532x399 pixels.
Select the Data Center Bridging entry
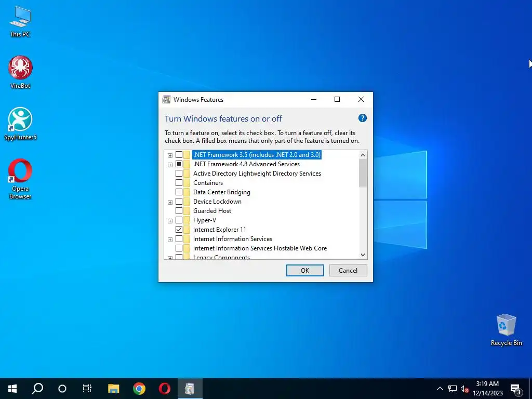tap(221, 192)
